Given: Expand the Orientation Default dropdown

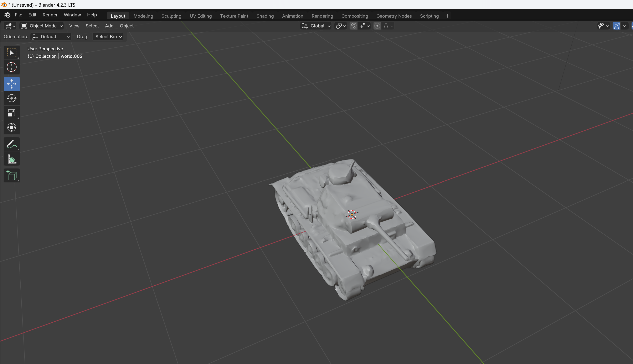Looking at the screenshot, I should pyautogui.click(x=50, y=36).
